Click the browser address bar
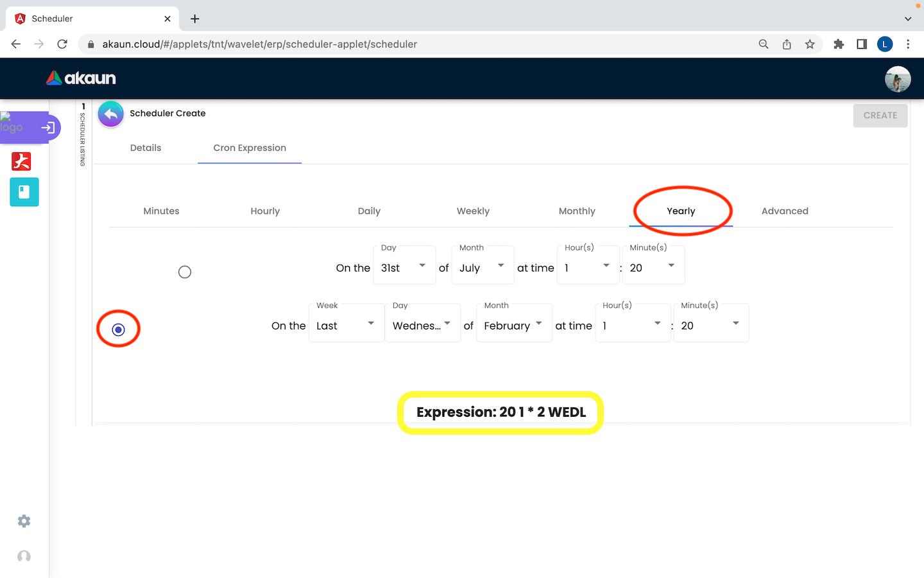Image resolution: width=924 pixels, height=578 pixels. (417, 44)
